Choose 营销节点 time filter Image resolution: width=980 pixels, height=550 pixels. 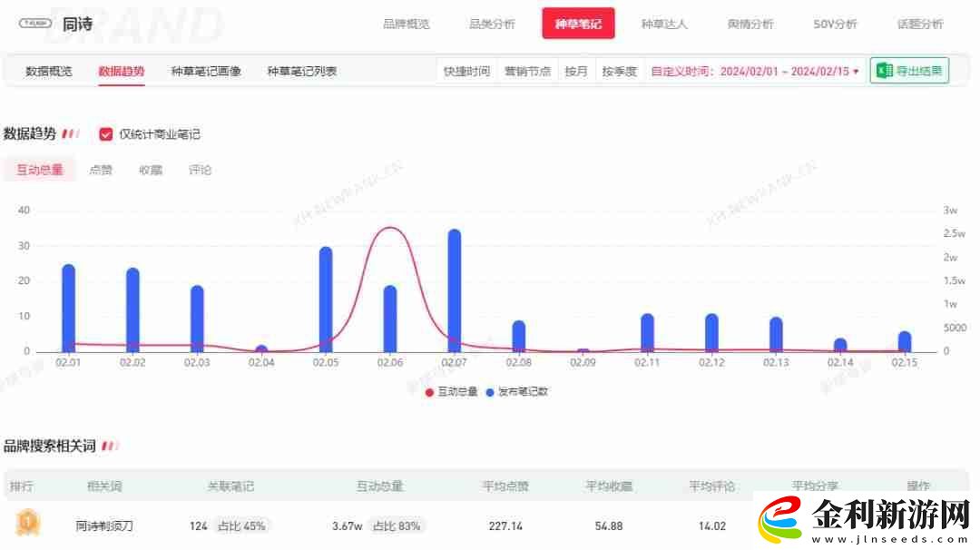point(527,72)
